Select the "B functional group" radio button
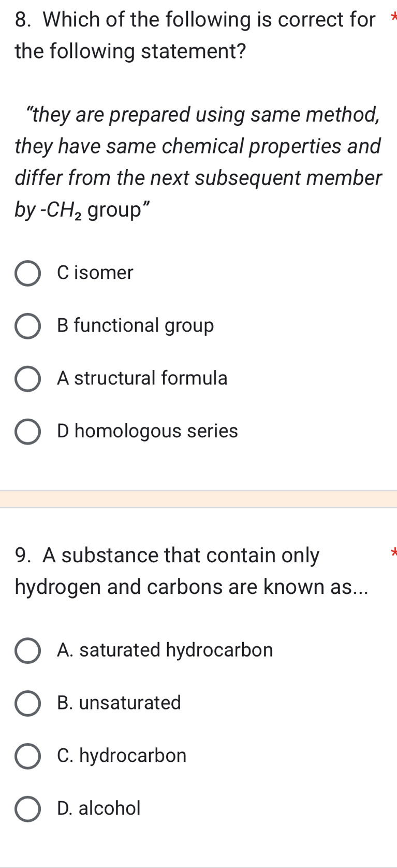Viewport: 397px width, 868px height. point(28,326)
